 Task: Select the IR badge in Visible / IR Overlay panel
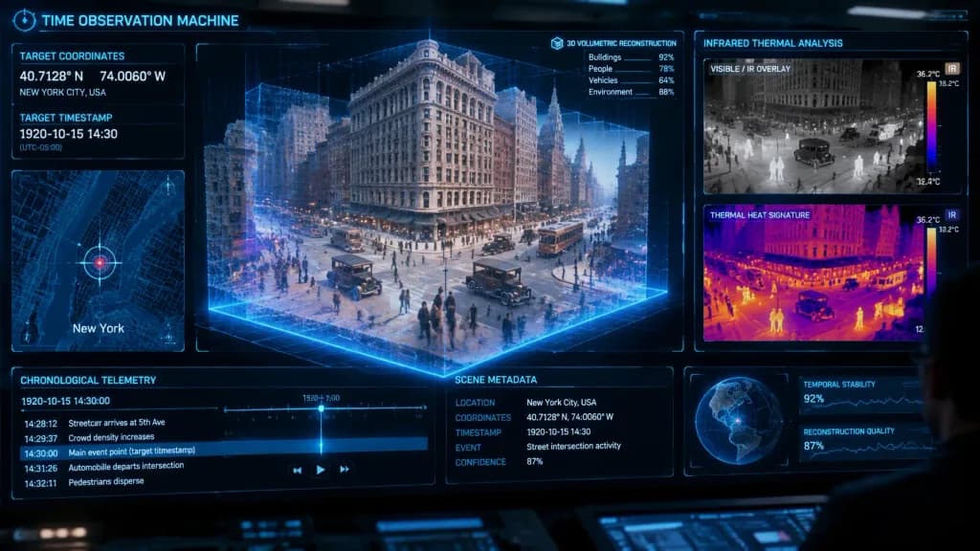[952, 69]
